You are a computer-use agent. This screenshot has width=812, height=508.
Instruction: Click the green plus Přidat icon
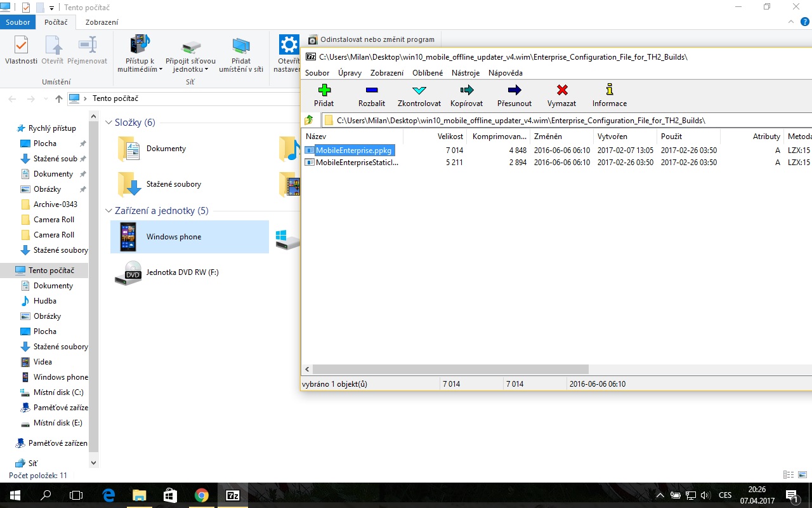pos(324,91)
